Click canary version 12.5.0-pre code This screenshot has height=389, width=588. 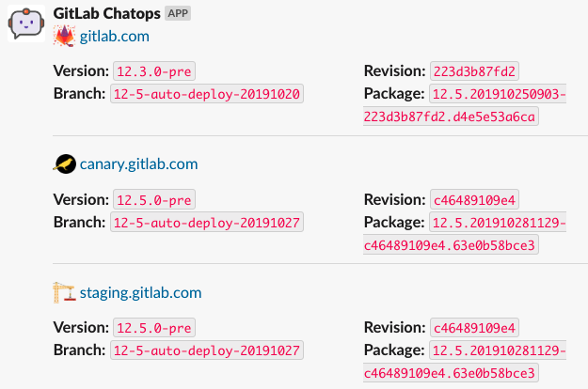click(x=154, y=199)
